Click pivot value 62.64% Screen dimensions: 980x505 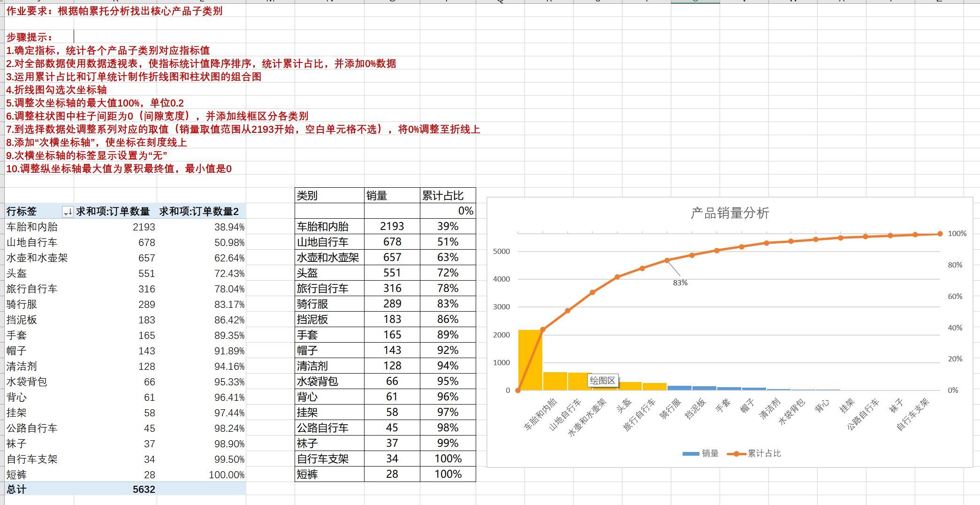pos(229,258)
